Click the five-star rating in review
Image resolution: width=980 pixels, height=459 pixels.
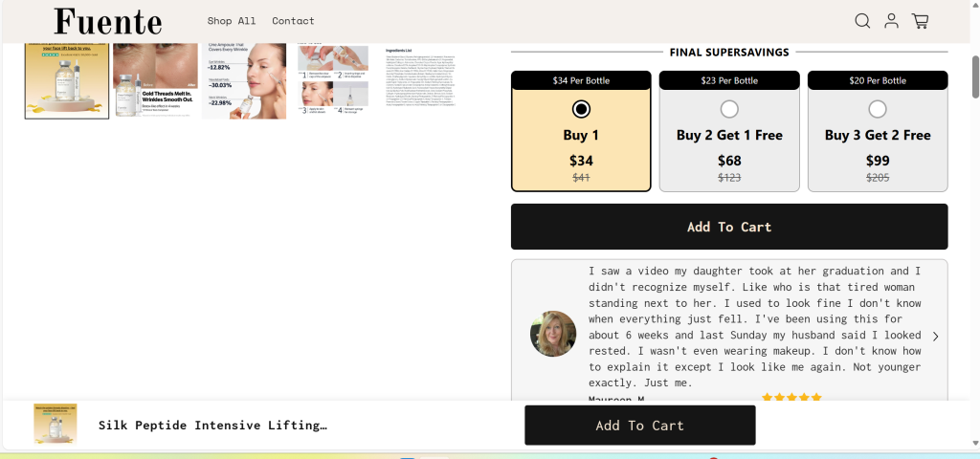pos(791,397)
